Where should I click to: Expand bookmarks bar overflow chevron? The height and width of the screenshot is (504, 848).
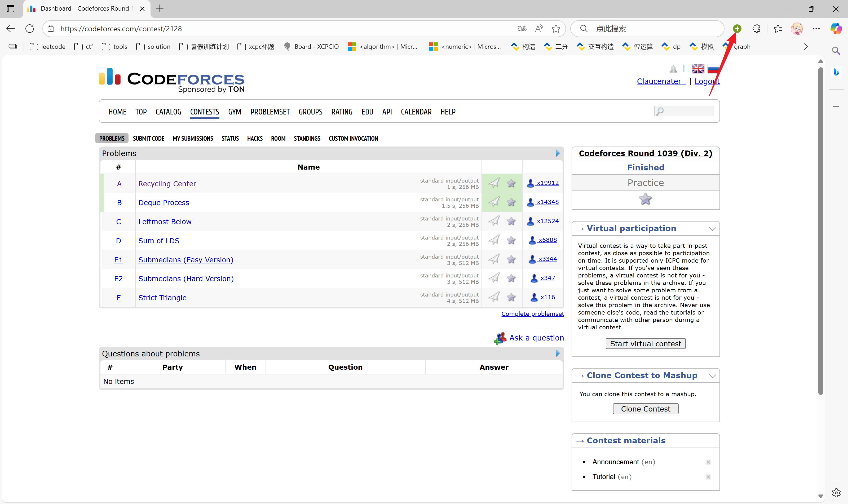pos(806,47)
